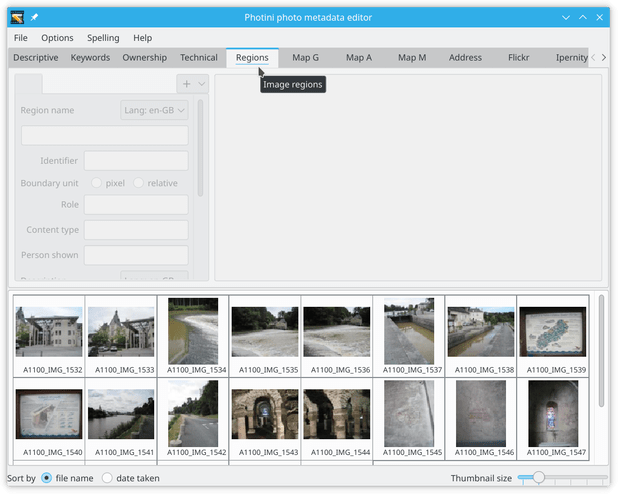Switch to the Map A tab

coord(359,58)
